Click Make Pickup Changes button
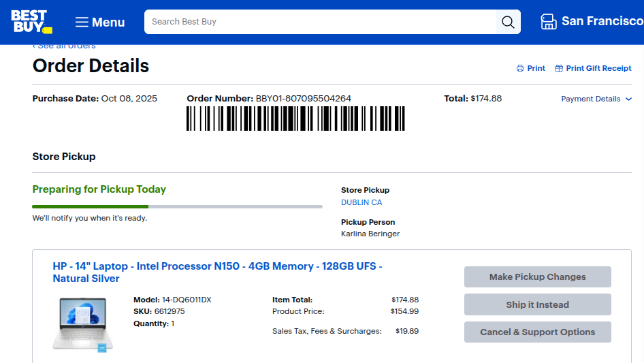Screen dimensions: 644x363 click(x=538, y=277)
